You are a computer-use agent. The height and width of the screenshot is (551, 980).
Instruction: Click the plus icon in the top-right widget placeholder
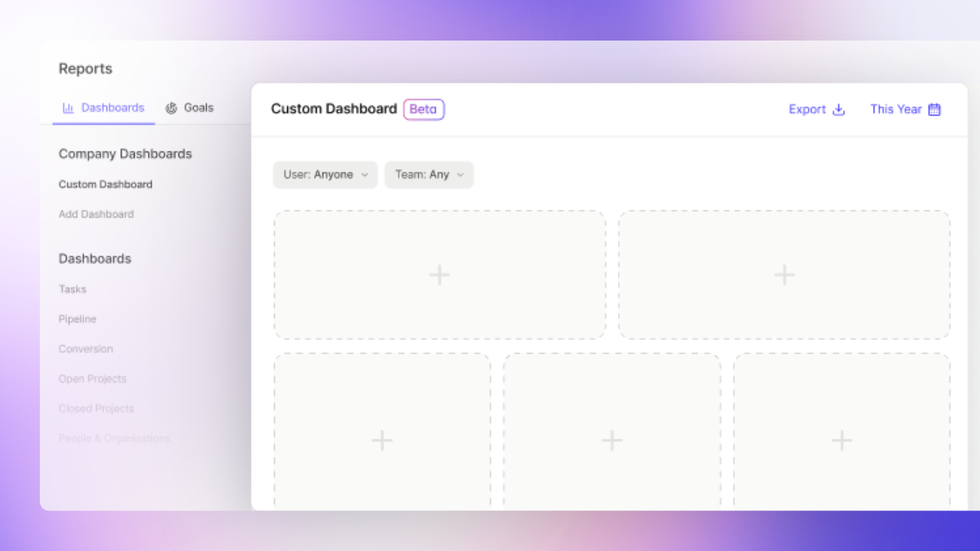coord(784,274)
